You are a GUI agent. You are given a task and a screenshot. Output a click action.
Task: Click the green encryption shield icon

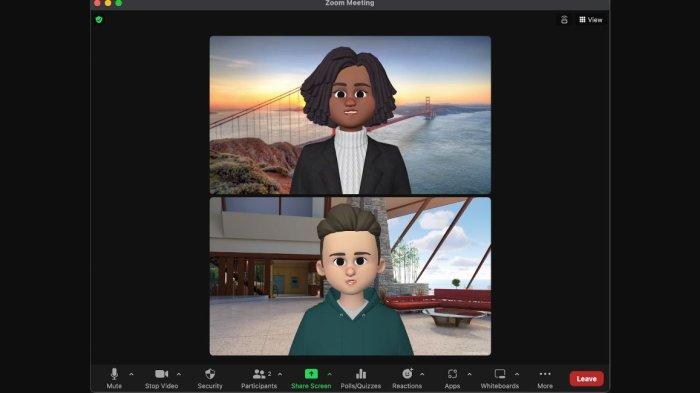coord(99,20)
